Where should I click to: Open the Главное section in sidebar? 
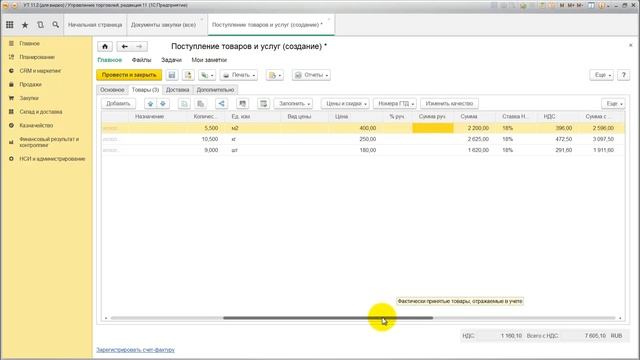pos(29,43)
